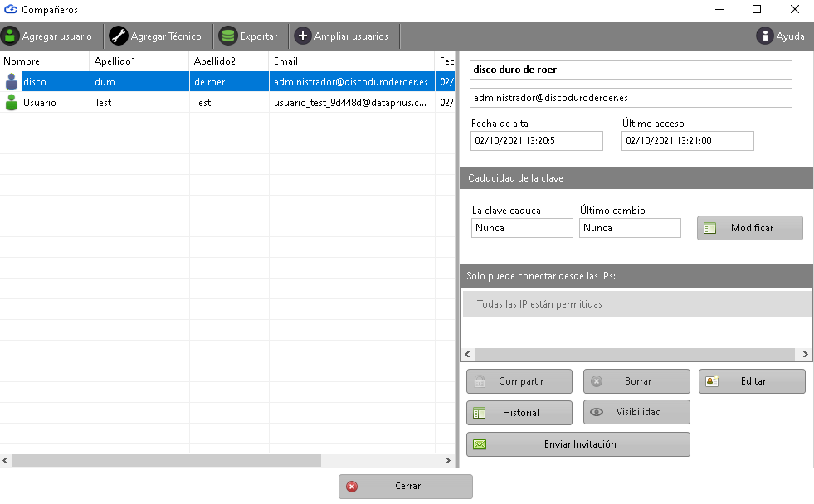
Task: Click the Enviar Invitación envelope icon
Action: (480, 445)
